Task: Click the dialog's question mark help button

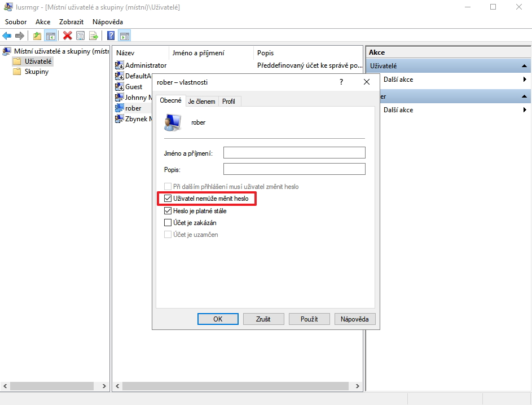Action: [341, 82]
